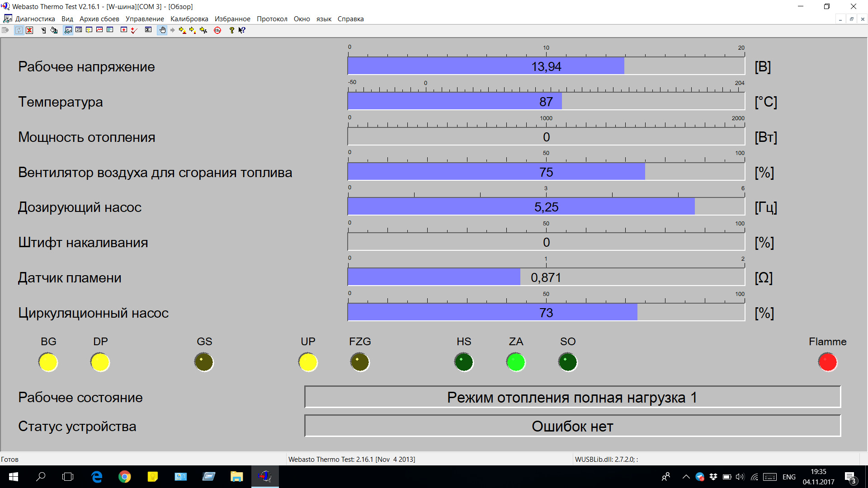Click the hand stop toolbar icon
The height and width of the screenshot is (488, 868).
click(162, 30)
